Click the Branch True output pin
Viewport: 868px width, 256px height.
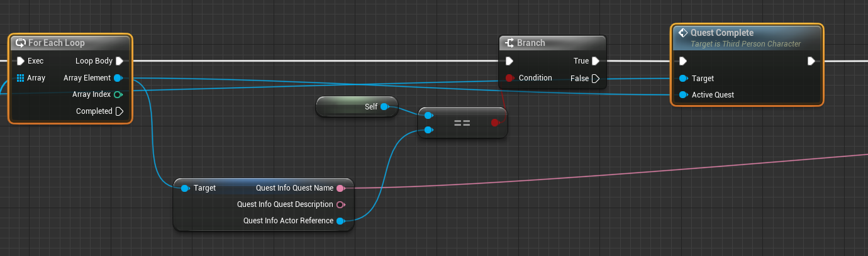596,61
